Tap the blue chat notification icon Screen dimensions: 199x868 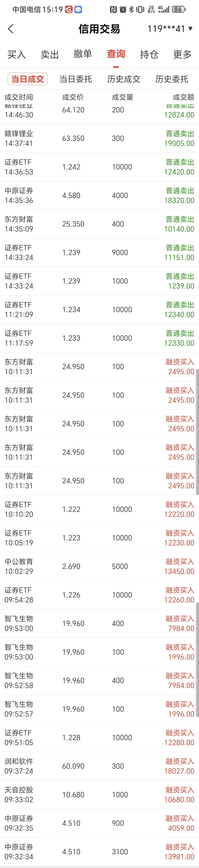[x=78, y=9]
